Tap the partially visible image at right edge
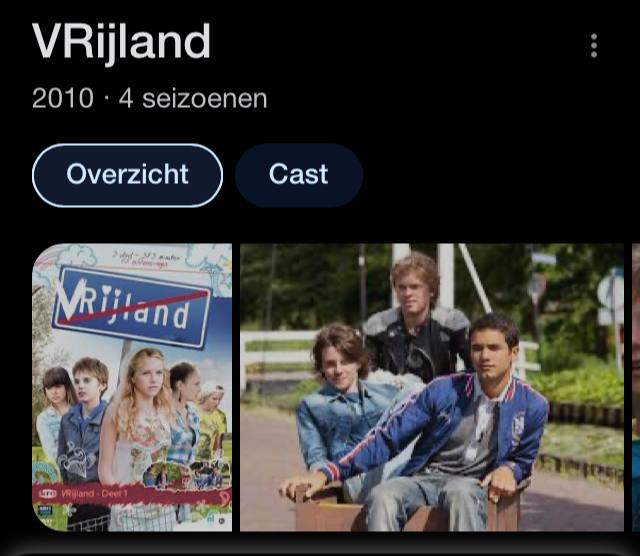 coord(636,387)
